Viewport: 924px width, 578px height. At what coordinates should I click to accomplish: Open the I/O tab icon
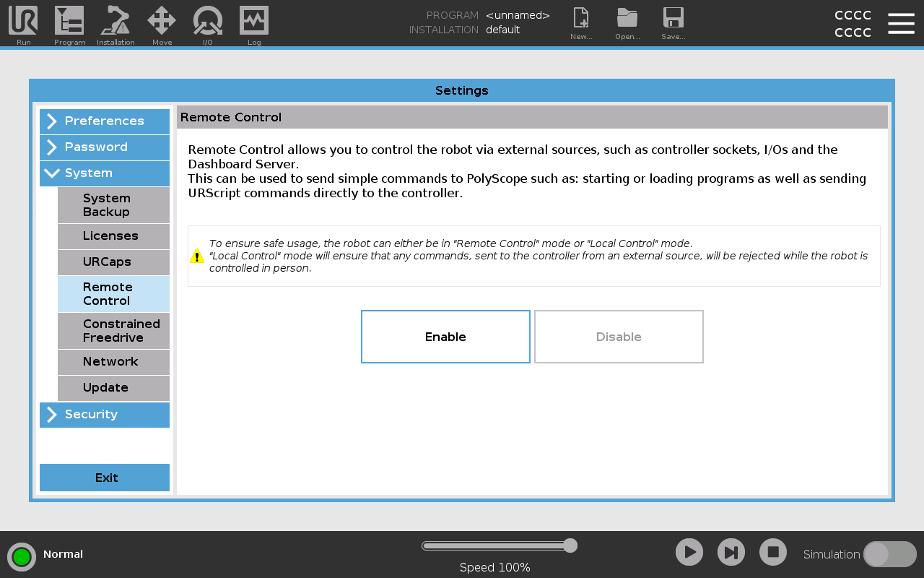208,21
